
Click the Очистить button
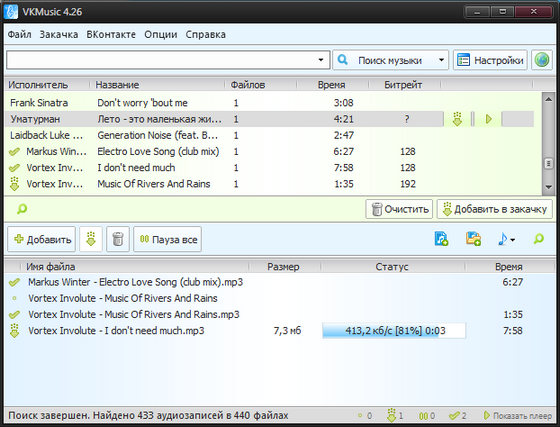pyautogui.click(x=399, y=209)
